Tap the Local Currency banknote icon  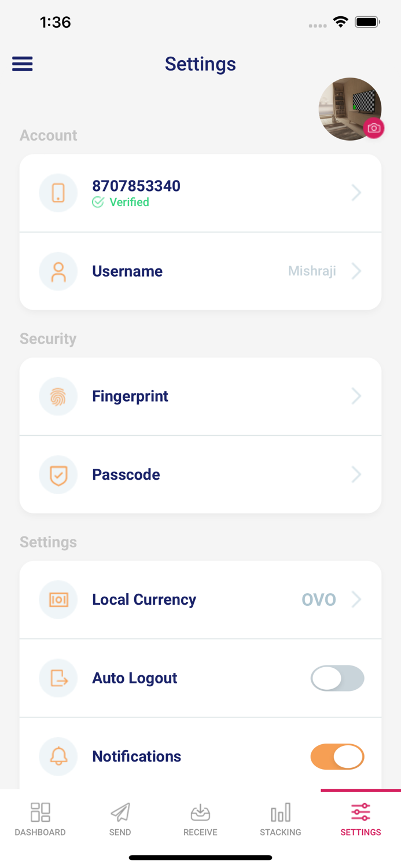coord(58,599)
